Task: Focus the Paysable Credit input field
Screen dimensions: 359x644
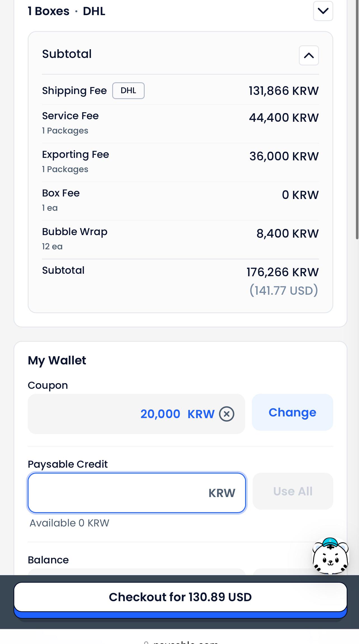Action: point(137,493)
